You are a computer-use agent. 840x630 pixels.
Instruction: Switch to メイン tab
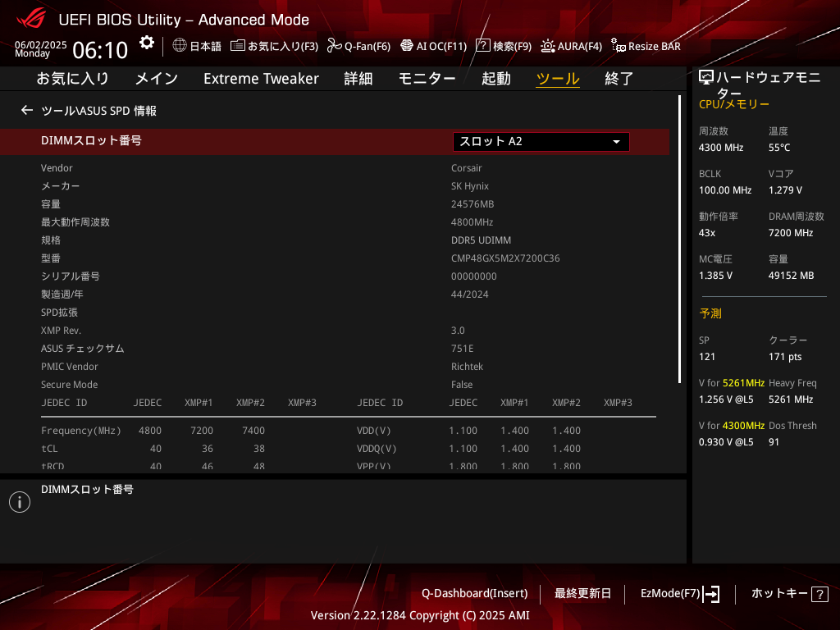pyautogui.click(x=157, y=79)
